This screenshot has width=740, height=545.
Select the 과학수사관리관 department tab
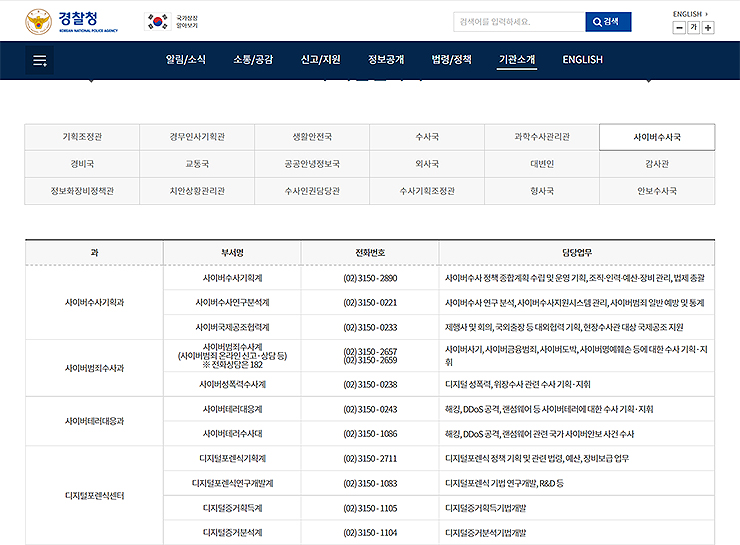click(x=542, y=137)
